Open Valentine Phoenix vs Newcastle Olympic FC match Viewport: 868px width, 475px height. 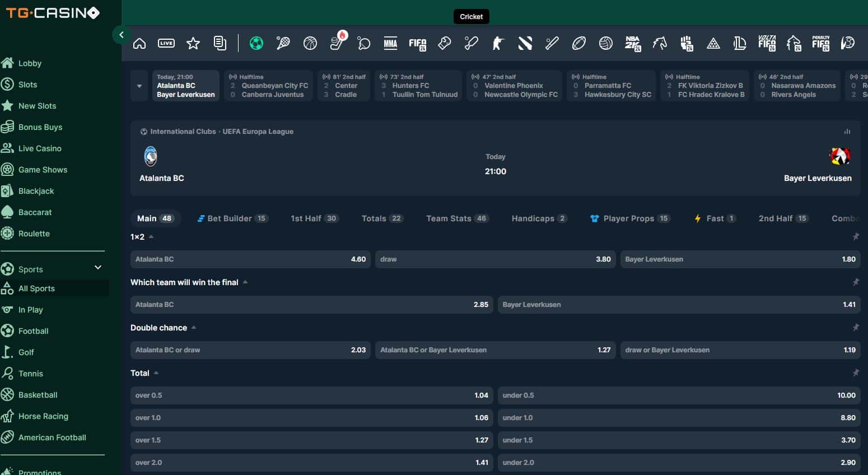(515, 86)
